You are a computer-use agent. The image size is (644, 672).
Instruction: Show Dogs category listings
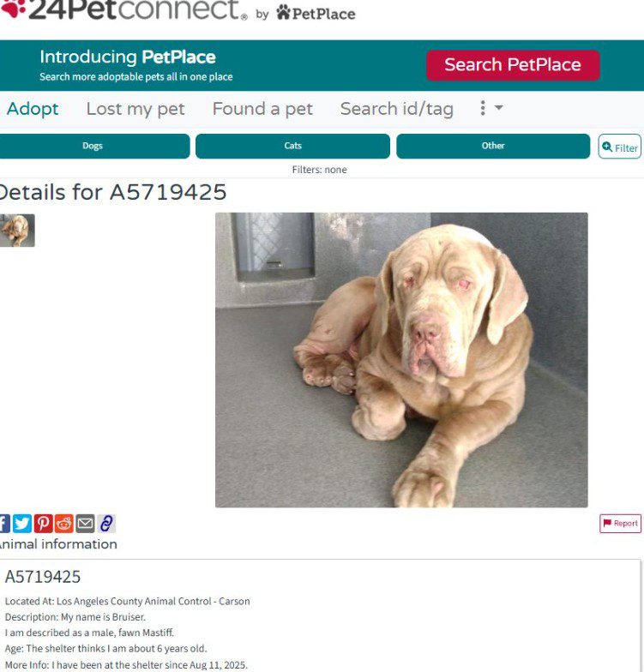(x=93, y=146)
